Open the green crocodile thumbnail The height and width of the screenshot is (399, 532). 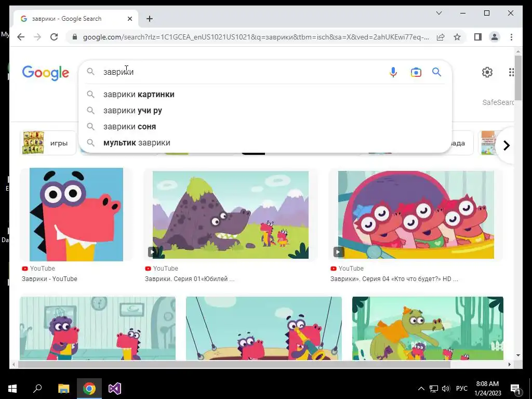coord(428,328)
